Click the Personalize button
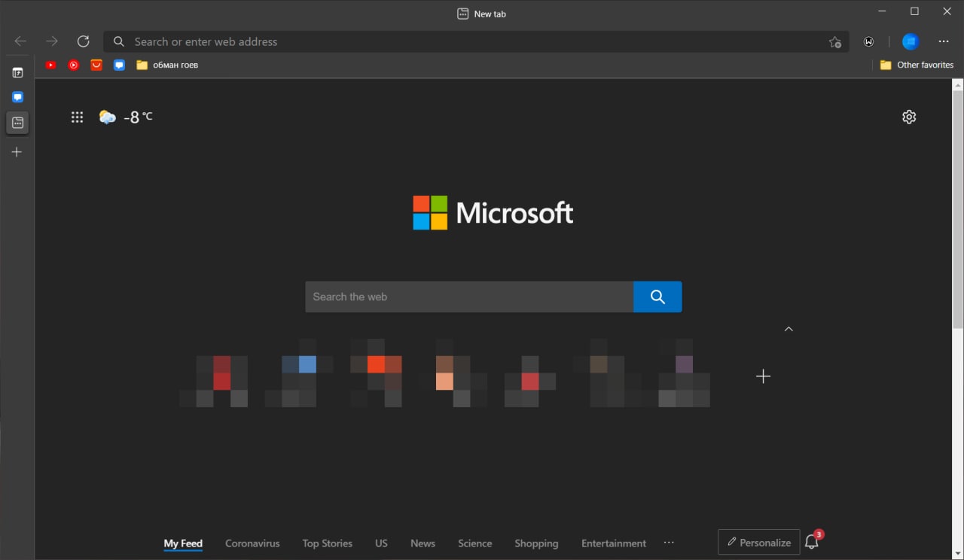 758,542
